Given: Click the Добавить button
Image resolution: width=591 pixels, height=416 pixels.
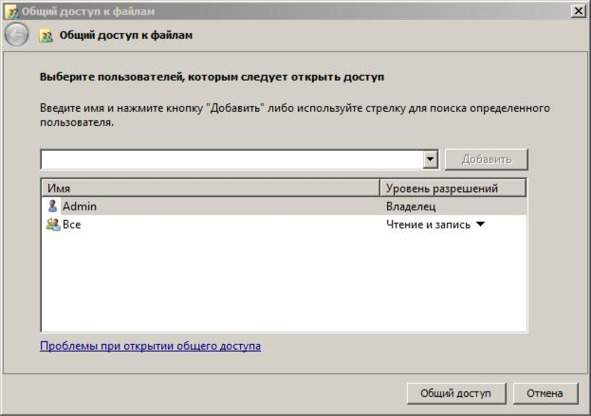Looking at the screenshot, I should 486,159.
